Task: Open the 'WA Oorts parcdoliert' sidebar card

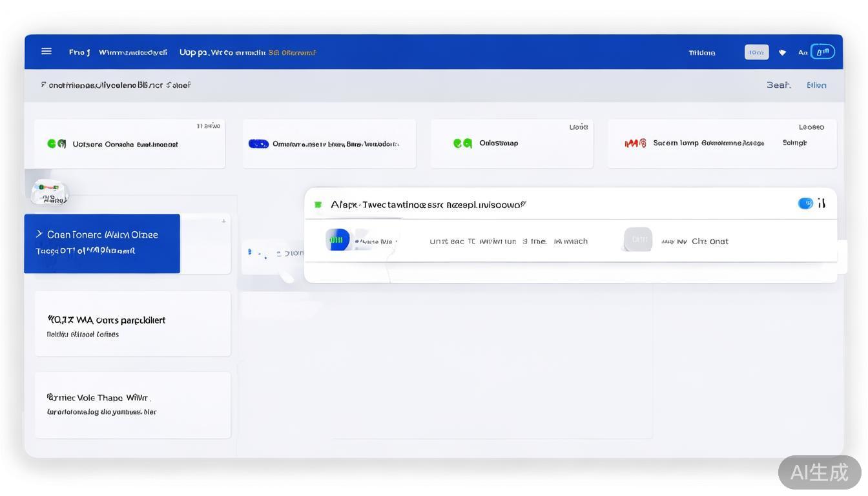Action: (132, 324)
